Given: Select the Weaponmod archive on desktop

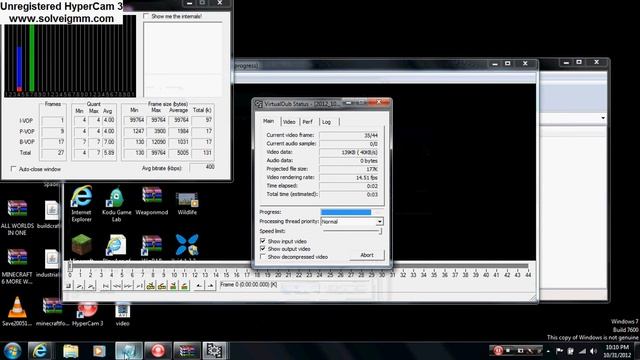Looking at the screenshot, I should tap(152, 201).
